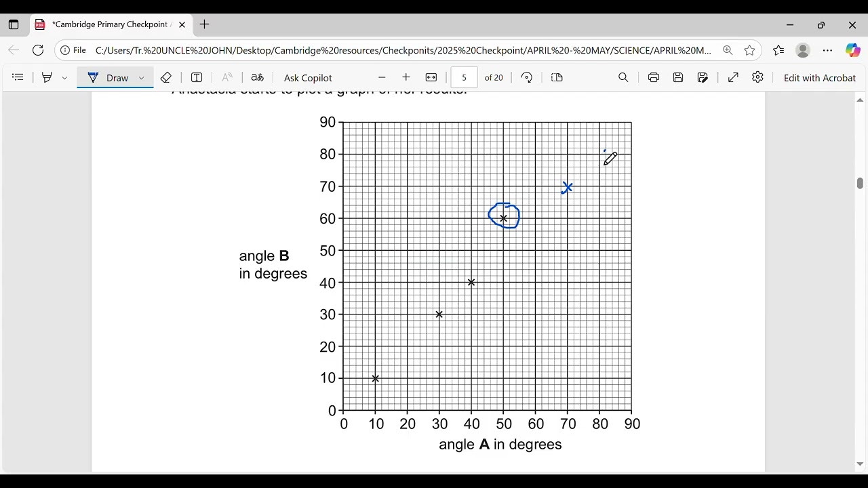Zoom out of the PDF
The width and height of the screenshot is (868, 488).
[x=382, y=78]
